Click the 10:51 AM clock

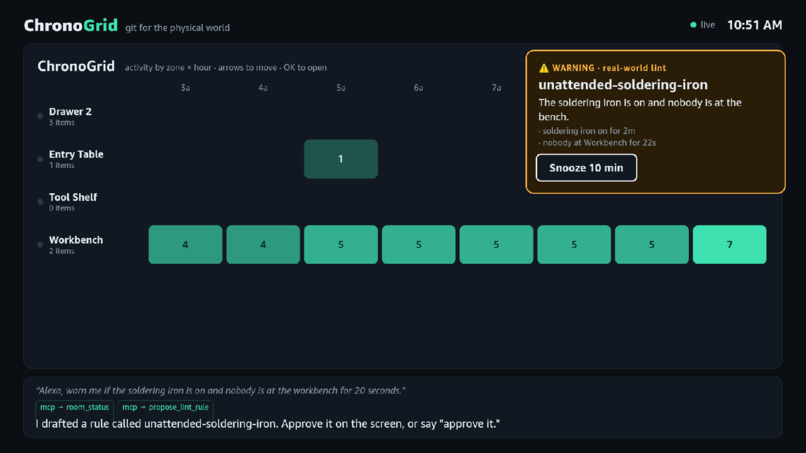(x=755, y=25)
